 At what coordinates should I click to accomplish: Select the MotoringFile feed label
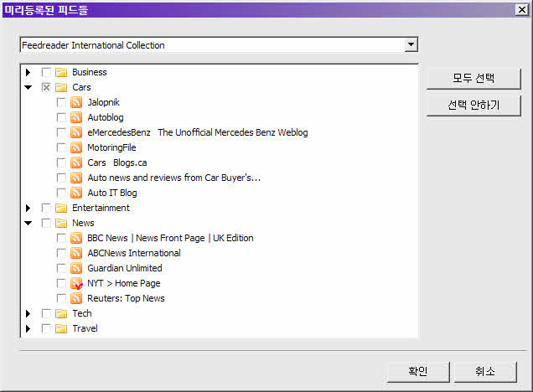point(111,147)
